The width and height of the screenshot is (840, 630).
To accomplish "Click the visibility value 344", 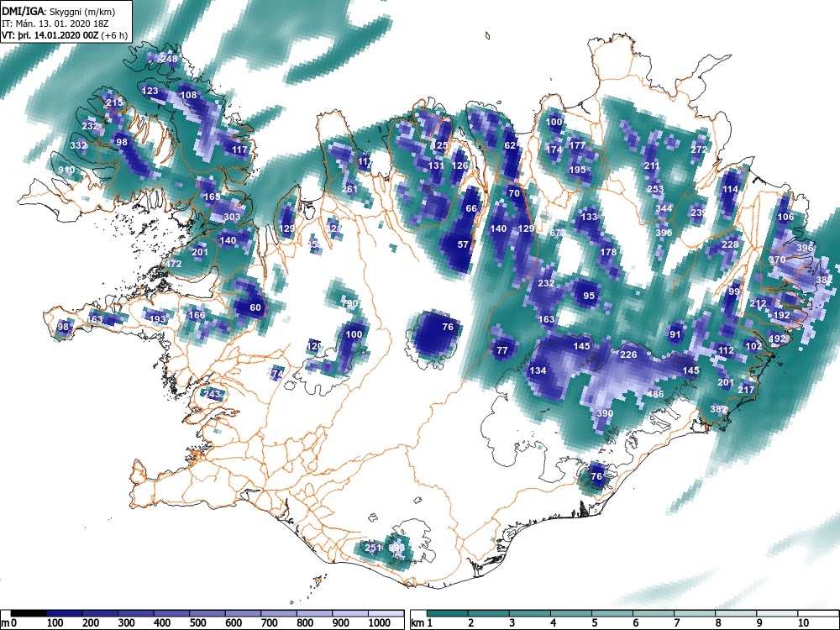I will (664, 208).
